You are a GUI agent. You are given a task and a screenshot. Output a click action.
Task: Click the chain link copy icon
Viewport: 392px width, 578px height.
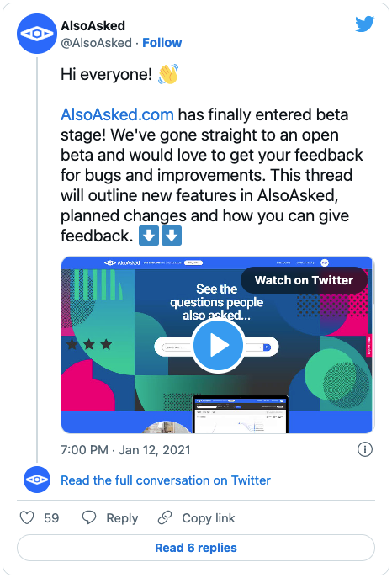point(165,517)
